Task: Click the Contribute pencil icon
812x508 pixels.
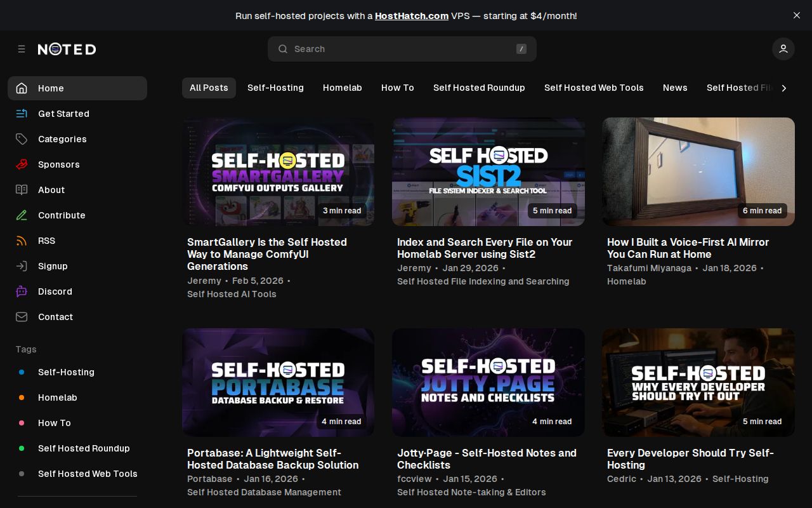Action: (x=22, y=215)
